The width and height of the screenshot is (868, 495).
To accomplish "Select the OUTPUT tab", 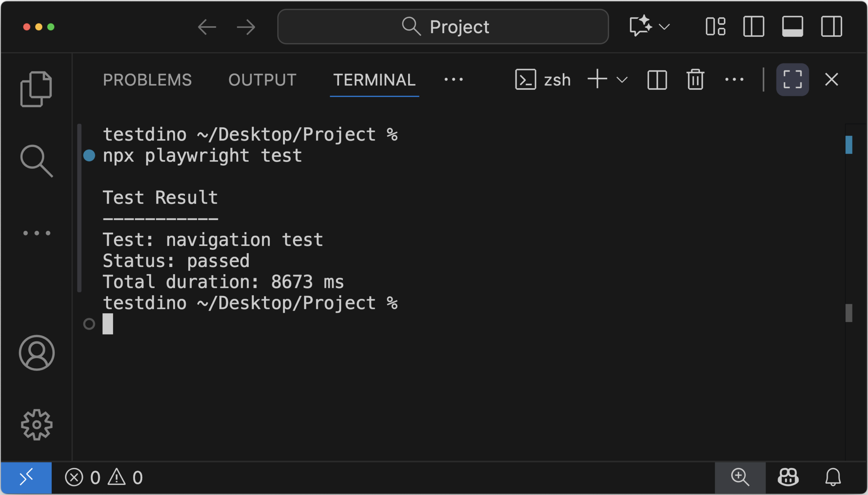I will (x=262, y=80).
